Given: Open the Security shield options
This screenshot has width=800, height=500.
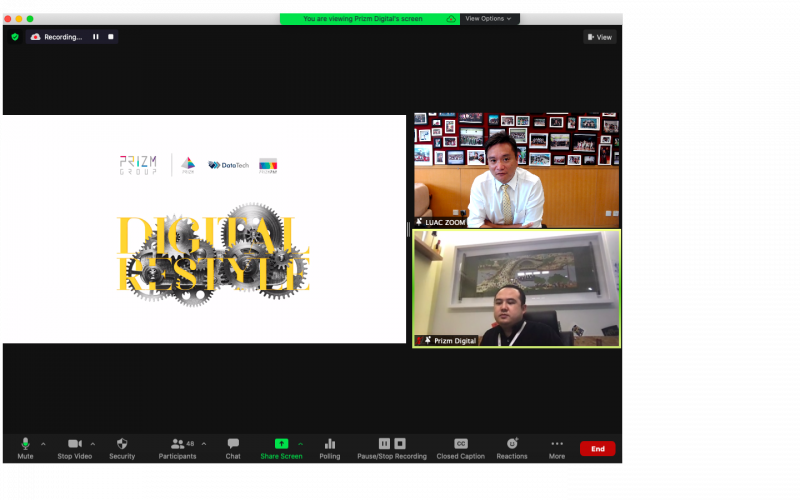Looking at the screenshot, I should (122, 448).
